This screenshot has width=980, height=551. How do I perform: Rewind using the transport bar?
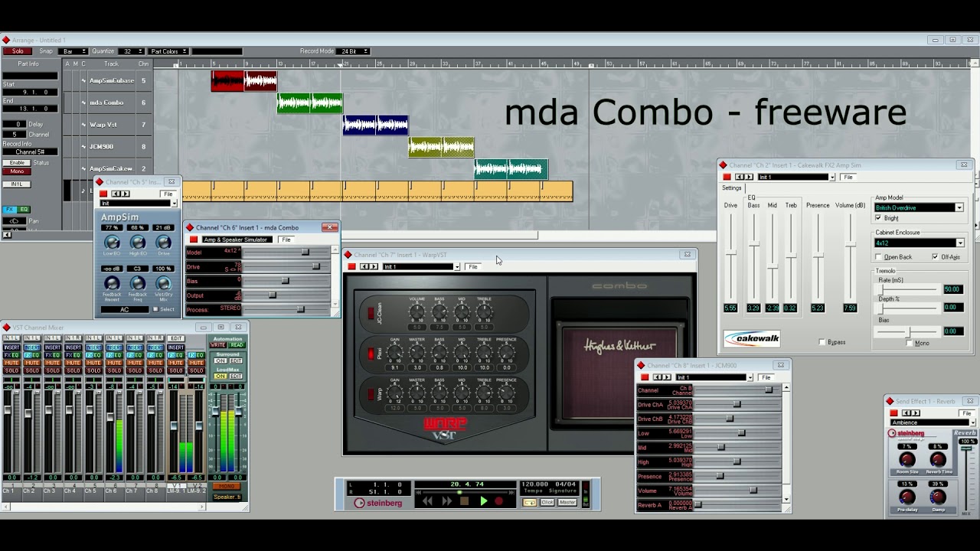point(427,501)
